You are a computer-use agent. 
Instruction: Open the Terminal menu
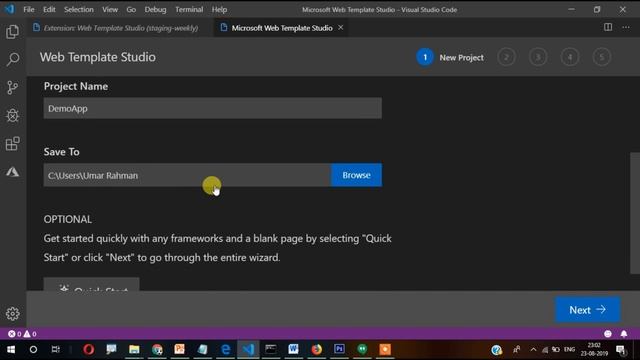pyautogui.click(x=189, y=9)
